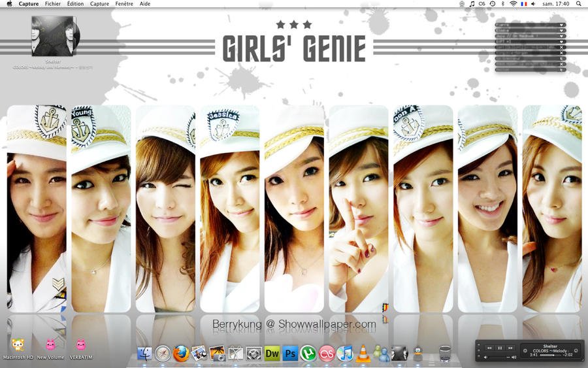Open iTunes from the dock
Screen dimensions: 588x368
345,354
